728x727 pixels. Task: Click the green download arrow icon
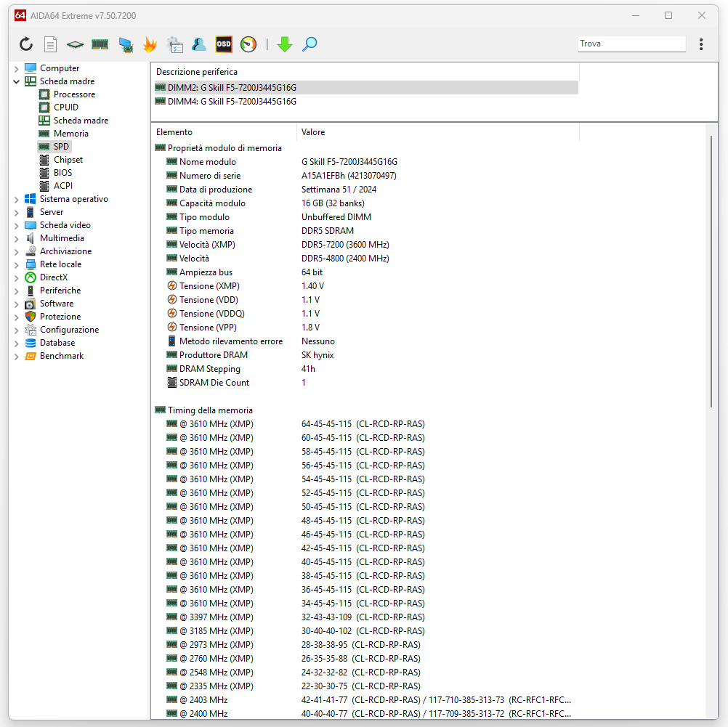[x=285, y=44]
